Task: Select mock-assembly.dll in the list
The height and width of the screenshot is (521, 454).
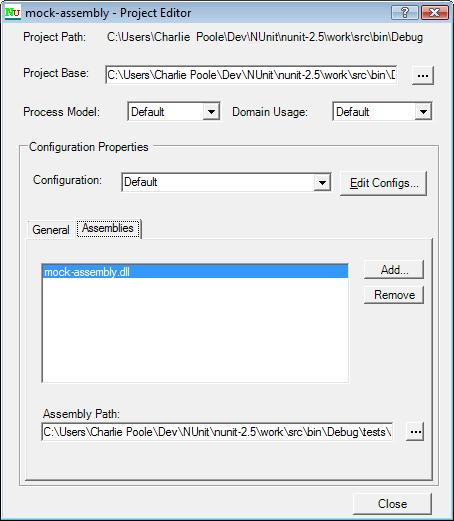Action: point(195,272)
